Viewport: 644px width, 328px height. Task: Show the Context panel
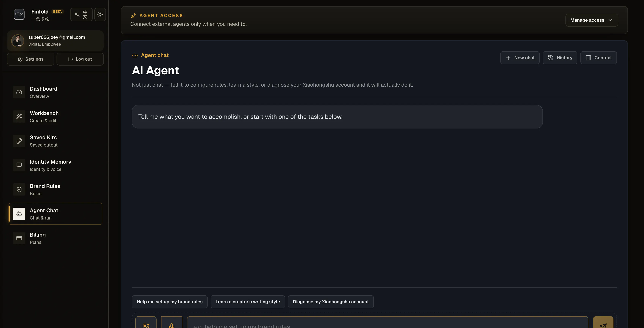tap(598, 58)
